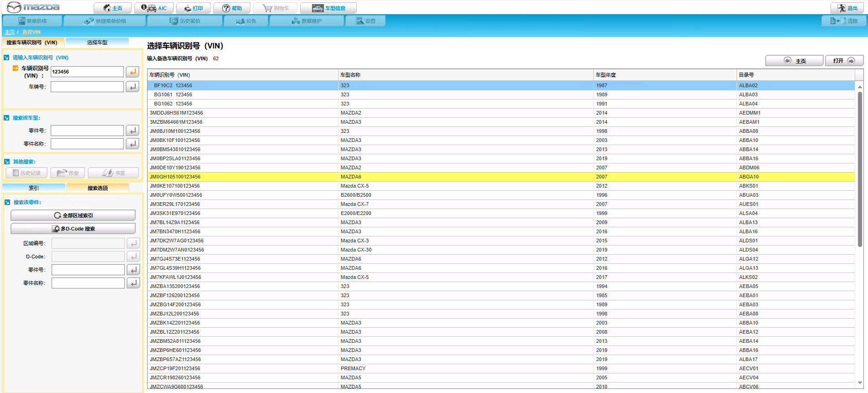The image size is (868, 393).
Task: Open 历史报价 menu
Action: (185, 21)
